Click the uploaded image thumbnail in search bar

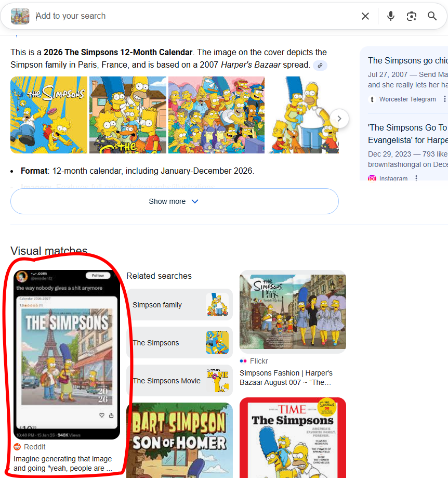(x=20, y=16)
